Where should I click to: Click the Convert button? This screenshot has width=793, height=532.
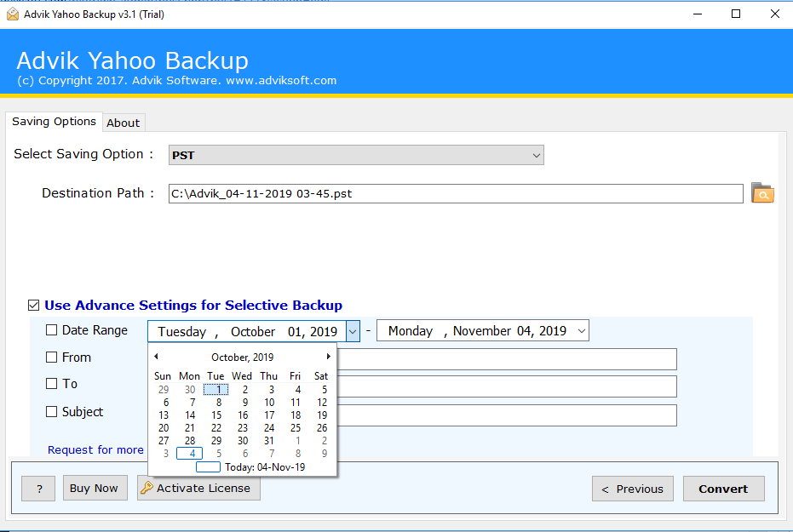[723, 489]
